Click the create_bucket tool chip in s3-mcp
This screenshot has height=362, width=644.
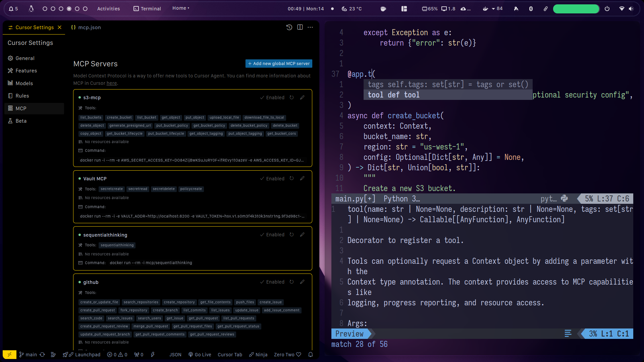(119, 118)
